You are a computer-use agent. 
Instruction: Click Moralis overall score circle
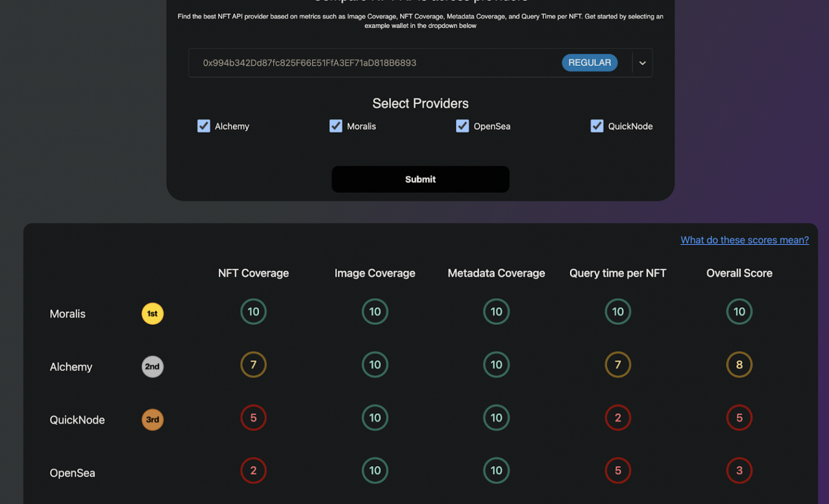(739, 311)
